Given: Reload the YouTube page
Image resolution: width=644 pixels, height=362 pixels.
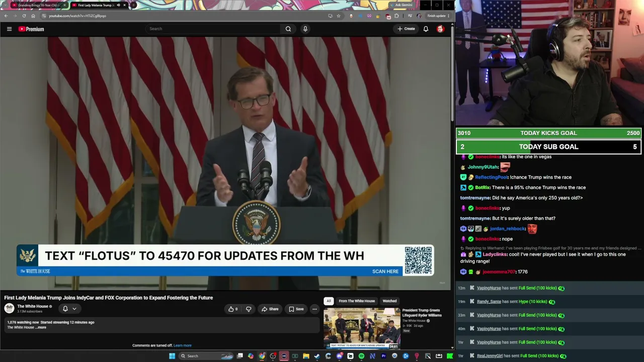Looking at the screenshot, I should pyautogui.click(x=24, y=16).
